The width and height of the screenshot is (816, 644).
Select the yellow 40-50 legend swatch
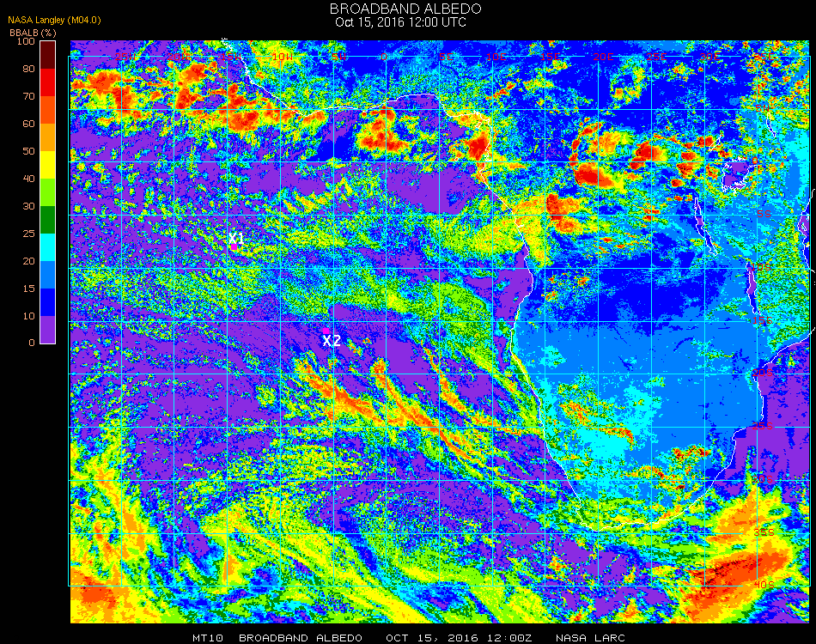tap(47, 165)
